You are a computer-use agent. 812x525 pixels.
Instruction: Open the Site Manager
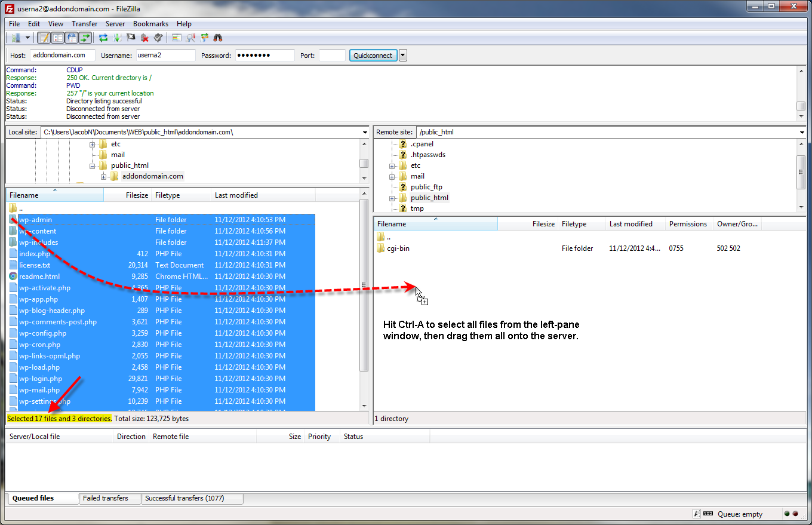coord(16,38)
